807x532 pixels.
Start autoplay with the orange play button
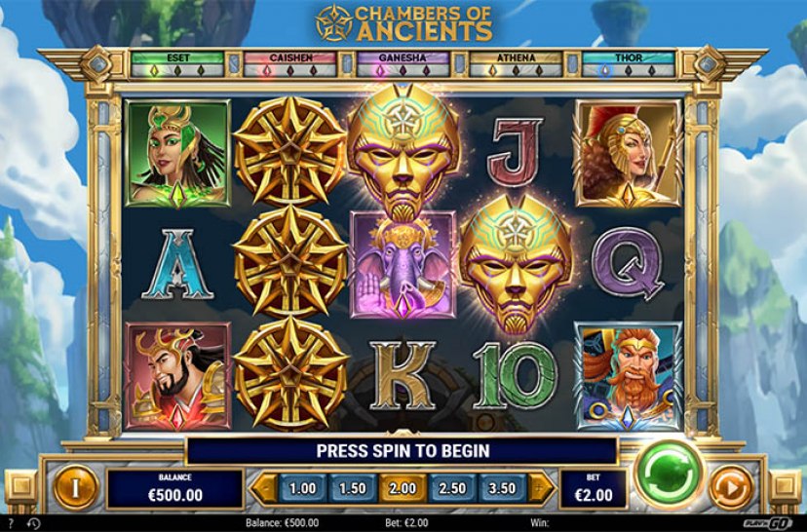click(731, 488)
